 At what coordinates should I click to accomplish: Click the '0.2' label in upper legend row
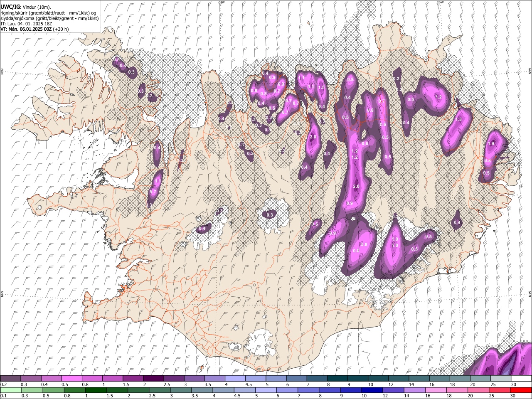point(3,384)
